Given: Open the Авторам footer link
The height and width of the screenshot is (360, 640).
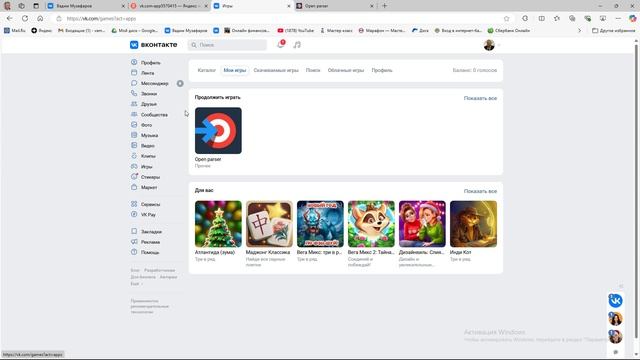Looking at the screenshot, I should pyautogui.click(x=168, y=277).
